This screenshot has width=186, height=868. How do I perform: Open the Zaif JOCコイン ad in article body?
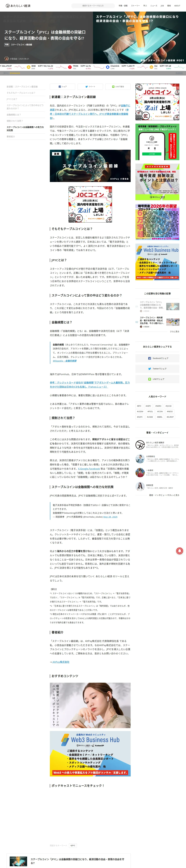(x=90, y=205)
